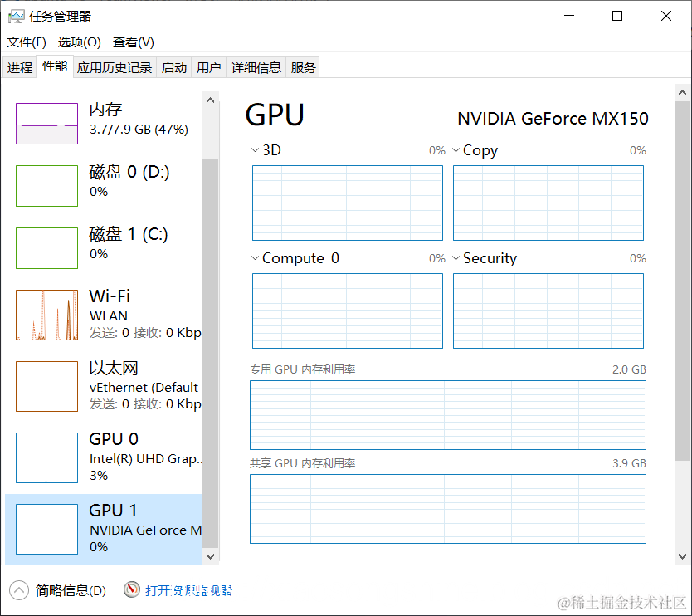The height and width of the screenshot is (616, 692).
Task: Click the 3D engine usage graph
Action: point(348,203)
